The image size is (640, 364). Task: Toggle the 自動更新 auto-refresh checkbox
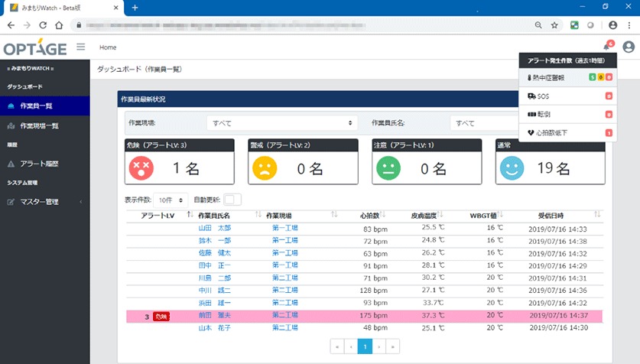coord(232,200)
